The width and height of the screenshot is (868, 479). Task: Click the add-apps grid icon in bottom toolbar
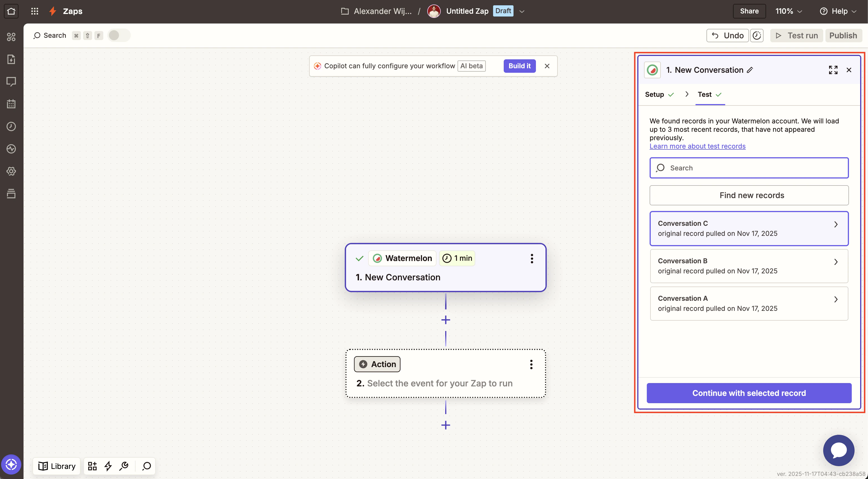point(92,466)
